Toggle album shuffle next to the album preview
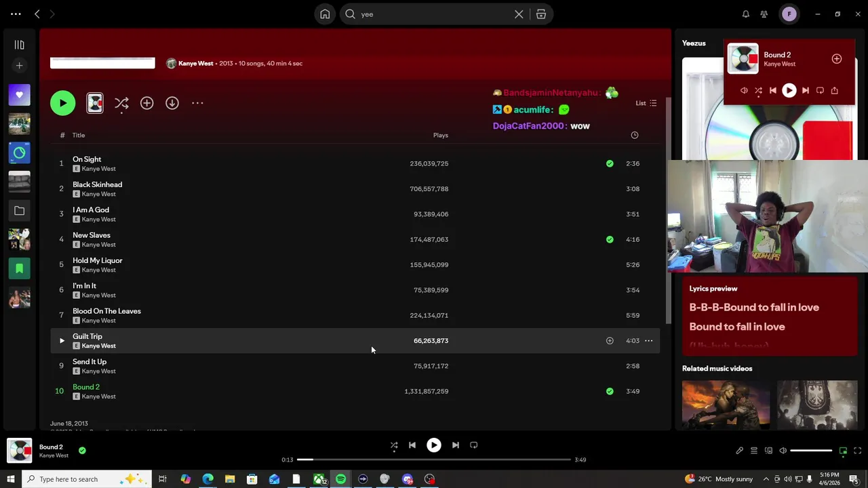The width and height of the screenshot is (868, 488). tap(121, 103)
